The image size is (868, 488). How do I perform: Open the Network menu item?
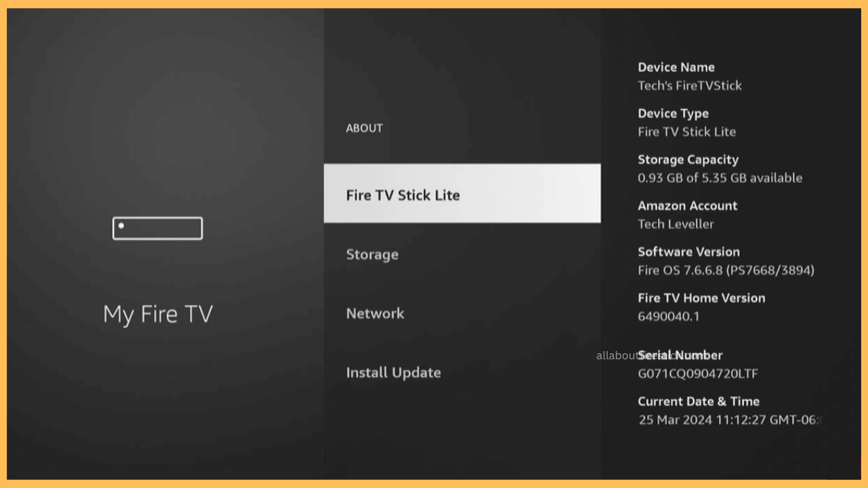pyautogui.click(x=375, y=313)
